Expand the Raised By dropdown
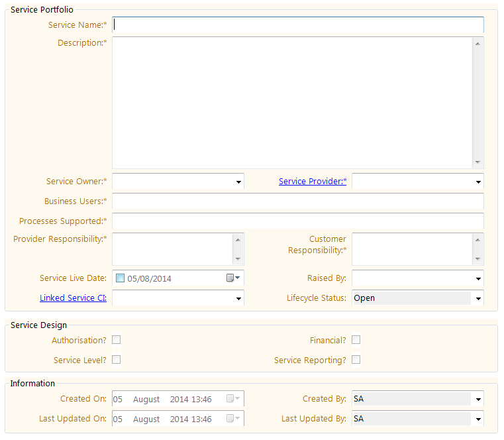The height and width of the screenshot is (440, 504). point(478,278)
